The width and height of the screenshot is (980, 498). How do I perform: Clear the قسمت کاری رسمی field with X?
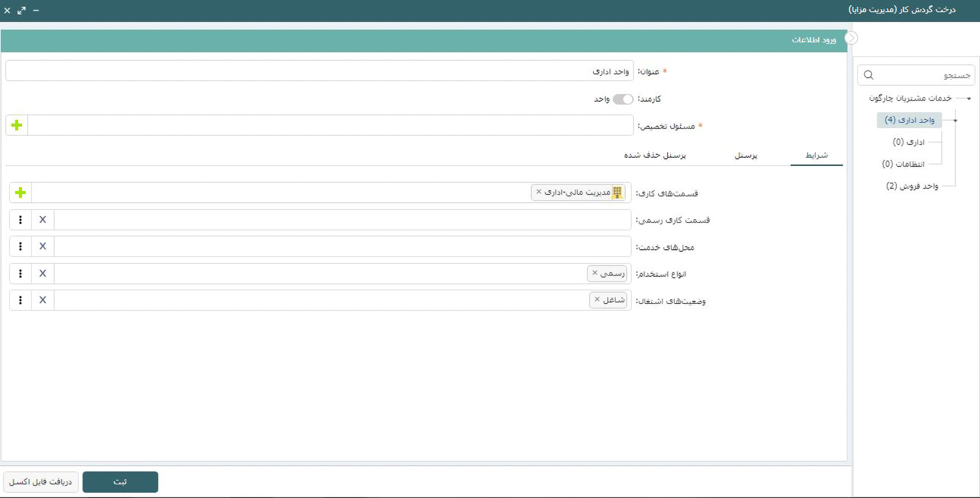point(43,220)
